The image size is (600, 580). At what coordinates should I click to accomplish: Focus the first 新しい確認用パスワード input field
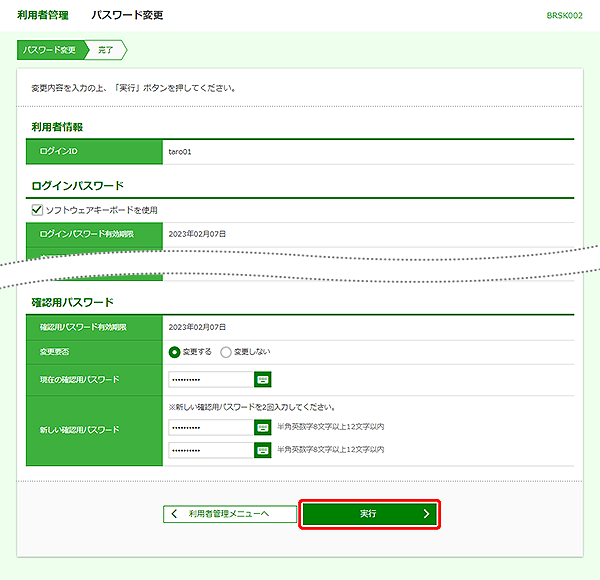click(x=211, y=427)
